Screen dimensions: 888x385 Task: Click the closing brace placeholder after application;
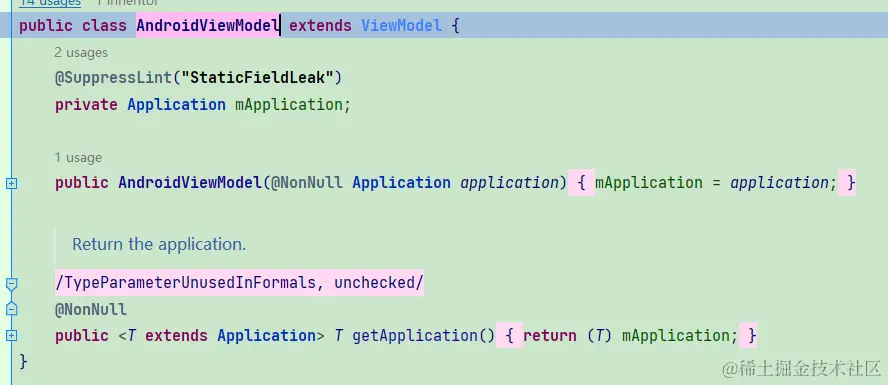847,183
